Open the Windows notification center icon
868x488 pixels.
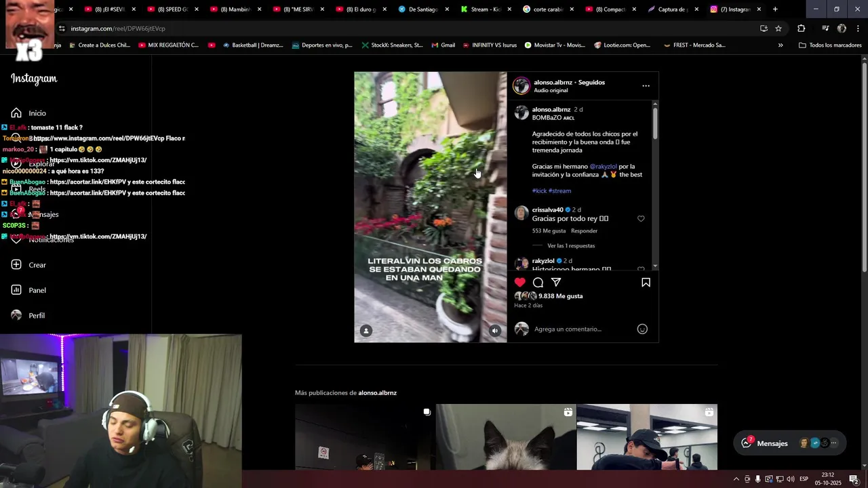854,479
